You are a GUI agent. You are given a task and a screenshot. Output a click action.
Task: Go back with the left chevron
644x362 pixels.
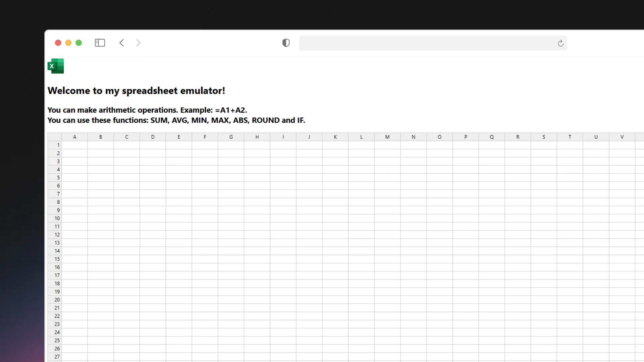(x=122, y=43)
